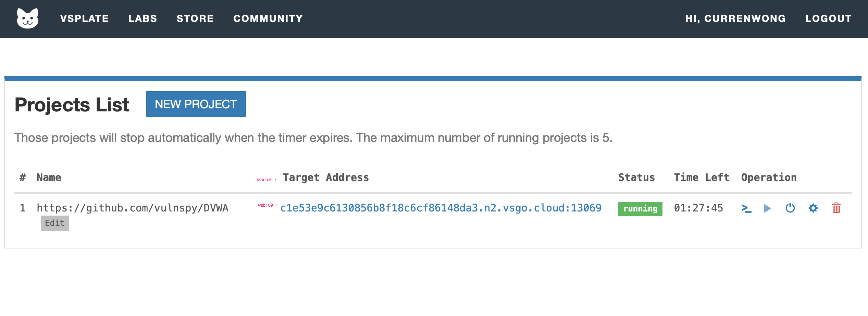
Task: Click the Time Left countdown value
Action: pos(698,208)
